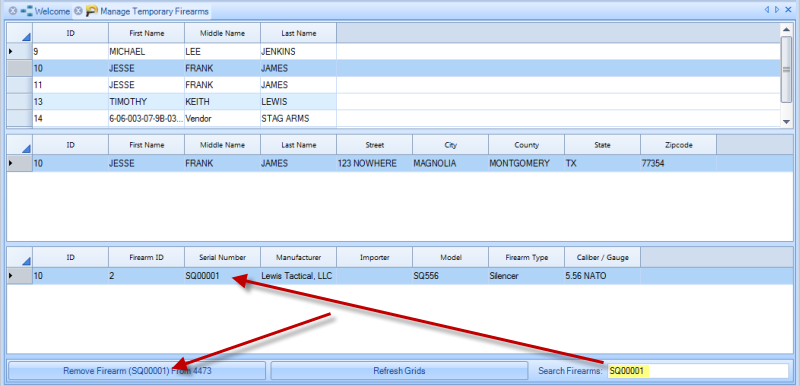Click Remove Firearm (SQ00001) From 4473 button

click(137, 371)
